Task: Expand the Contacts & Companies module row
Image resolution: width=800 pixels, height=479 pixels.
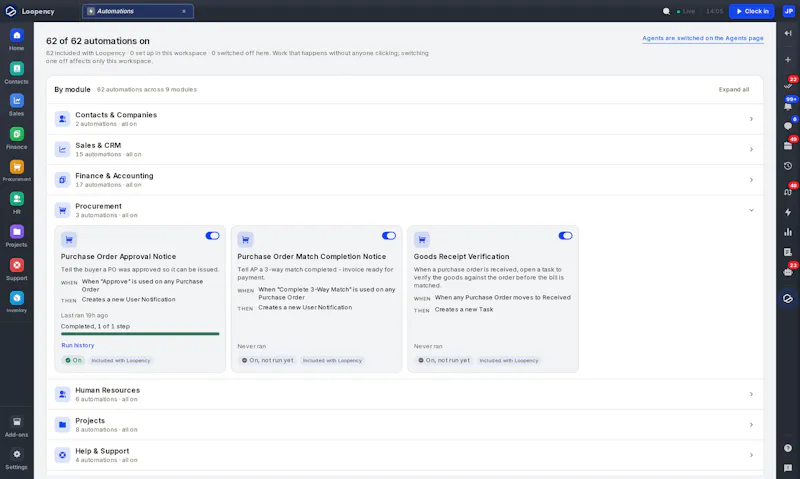Action: click(405, 119)
